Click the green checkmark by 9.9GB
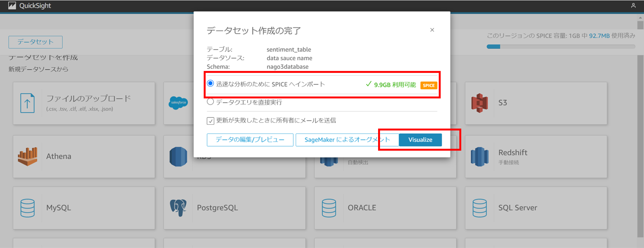Screen dimensions: 644x248 tap(368, 84)
